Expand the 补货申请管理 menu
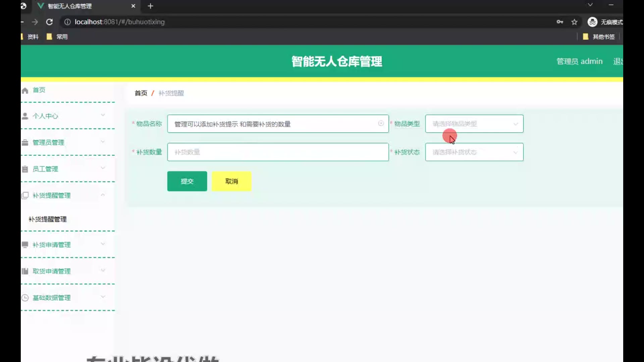Image resolution: width=644 pixels, height=362 pixels. coord(52,245)
